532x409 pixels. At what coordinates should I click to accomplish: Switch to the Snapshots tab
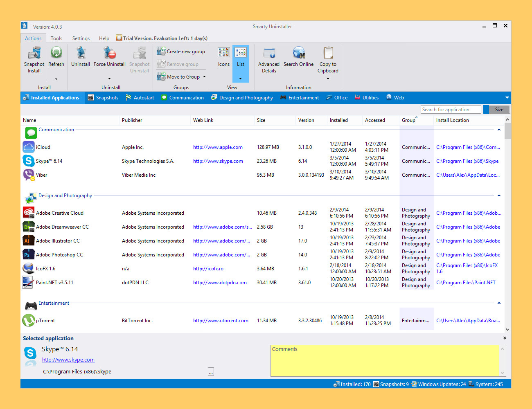103,97
